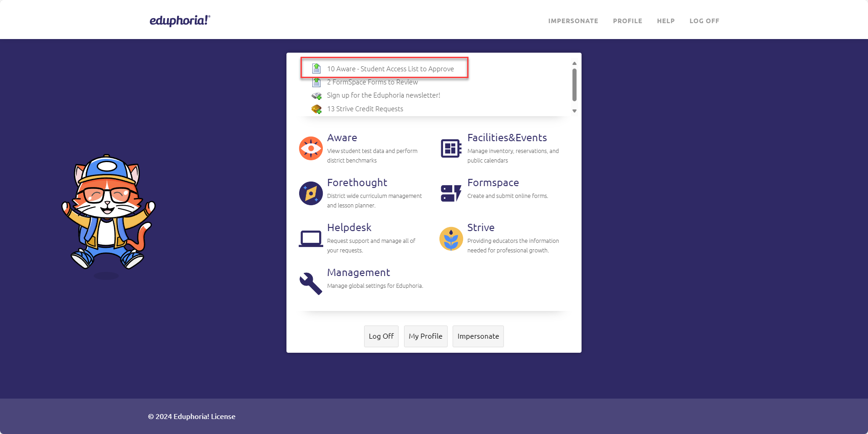Click icon beside Student Access List notification

(x=316, y=69)
